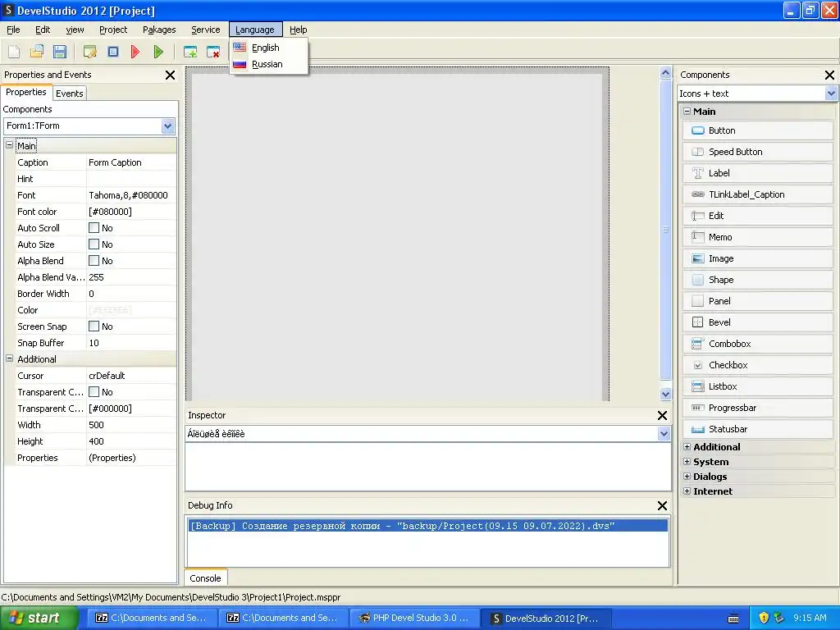Select the Console tab
840x630 pixels.
tap(205, 578)
